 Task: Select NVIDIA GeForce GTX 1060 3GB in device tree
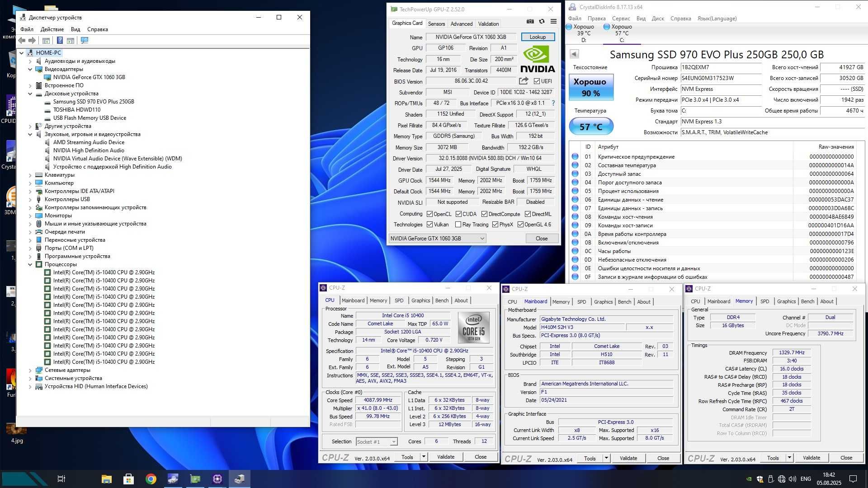click(x=89, y=77)
